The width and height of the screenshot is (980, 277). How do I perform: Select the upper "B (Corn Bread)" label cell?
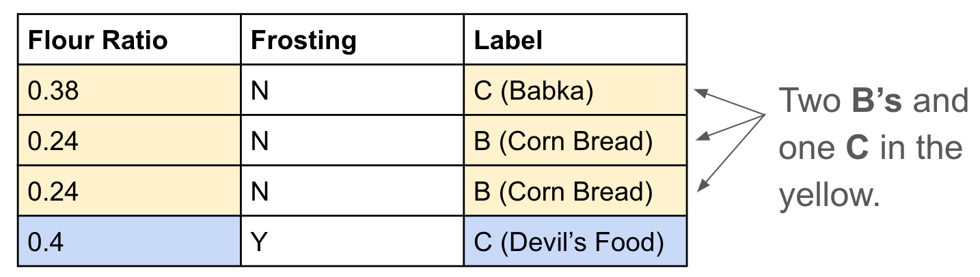(x=563, y=141)
